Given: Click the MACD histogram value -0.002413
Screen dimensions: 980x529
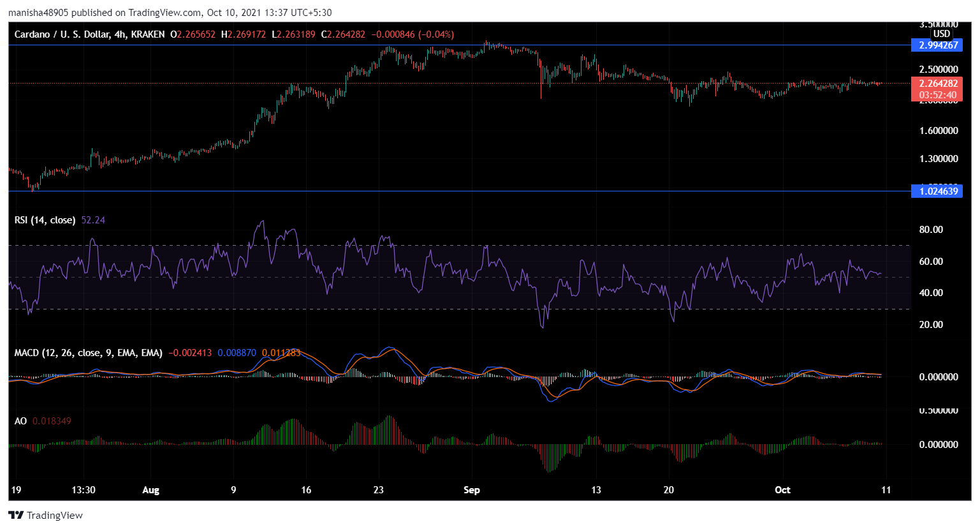Looking at the screenshot, I should coord(190,353).
